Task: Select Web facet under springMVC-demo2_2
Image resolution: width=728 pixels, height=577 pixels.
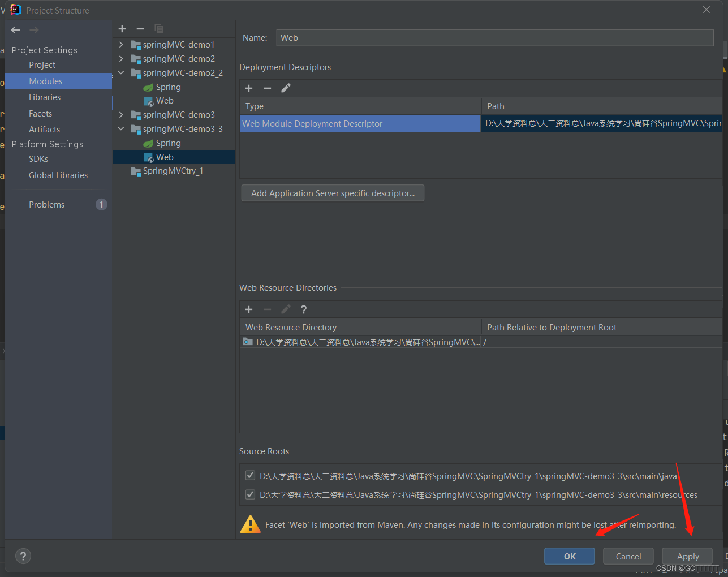Action: [x=158, y=101]
